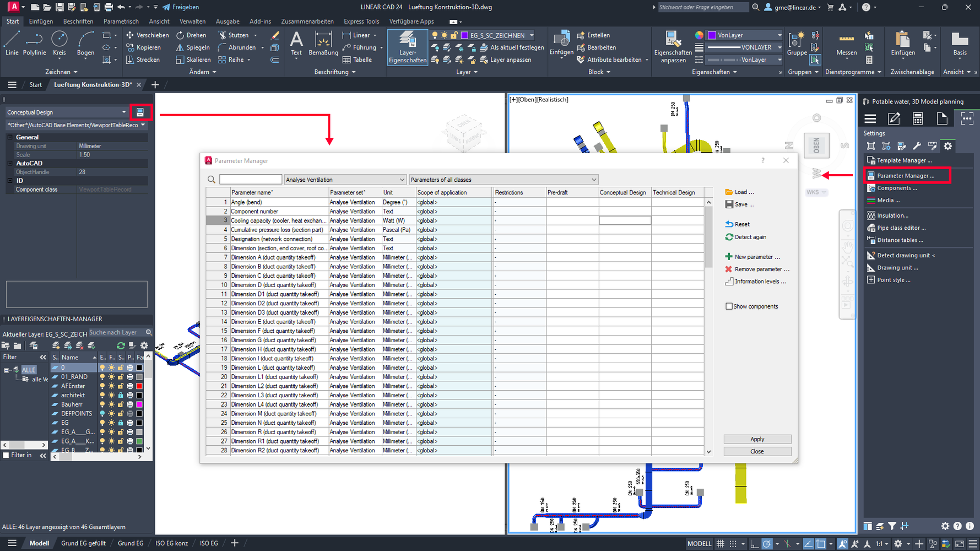This screenshot has height=551, width=980.
Task: Switch to the ISO EG layout tab
Action: 208,543
